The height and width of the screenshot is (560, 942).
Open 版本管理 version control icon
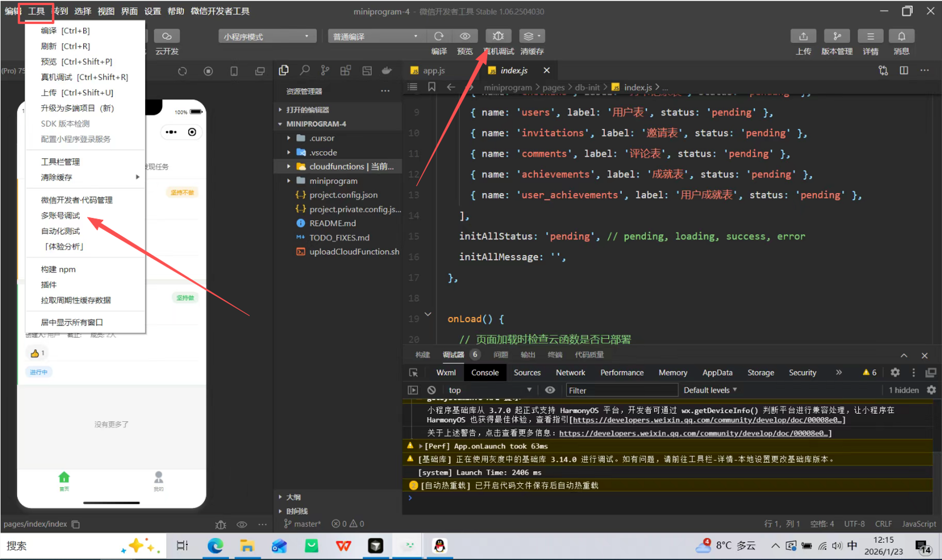pyautogui.click(x=836, y=36)
